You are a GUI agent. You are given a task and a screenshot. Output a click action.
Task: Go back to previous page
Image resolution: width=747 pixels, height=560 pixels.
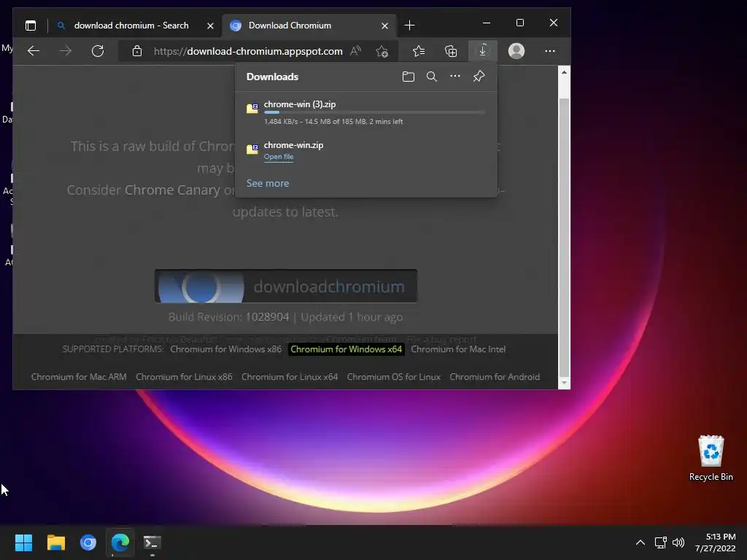tap(34, 51)
